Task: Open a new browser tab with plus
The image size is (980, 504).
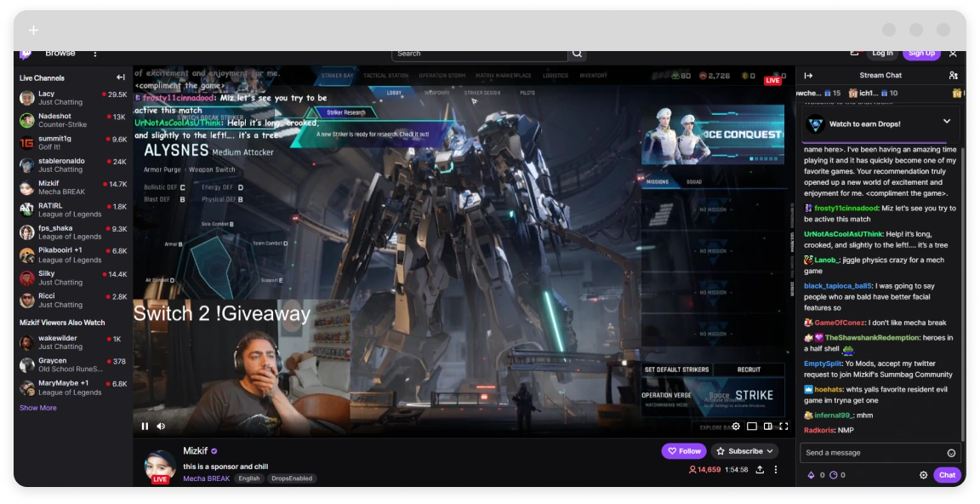Action: point(34,30)
